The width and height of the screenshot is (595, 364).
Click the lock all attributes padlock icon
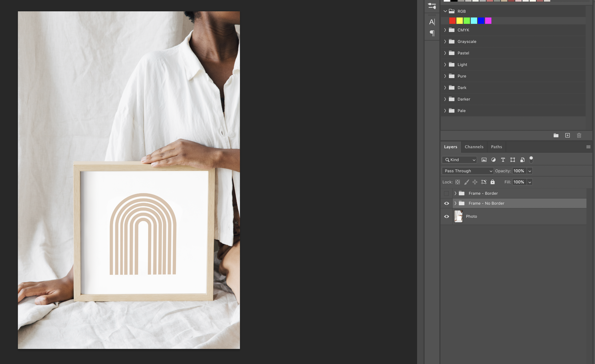(492, 182)
